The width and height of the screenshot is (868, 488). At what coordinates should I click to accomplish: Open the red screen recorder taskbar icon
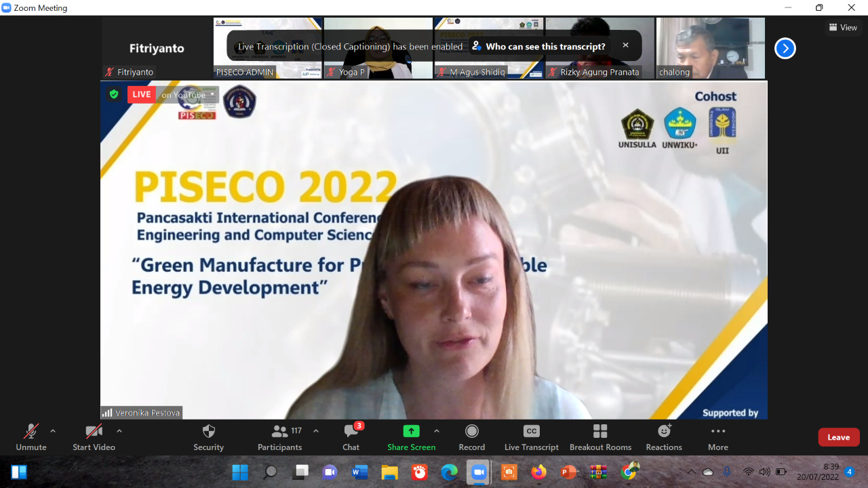(x=419, y=472)
